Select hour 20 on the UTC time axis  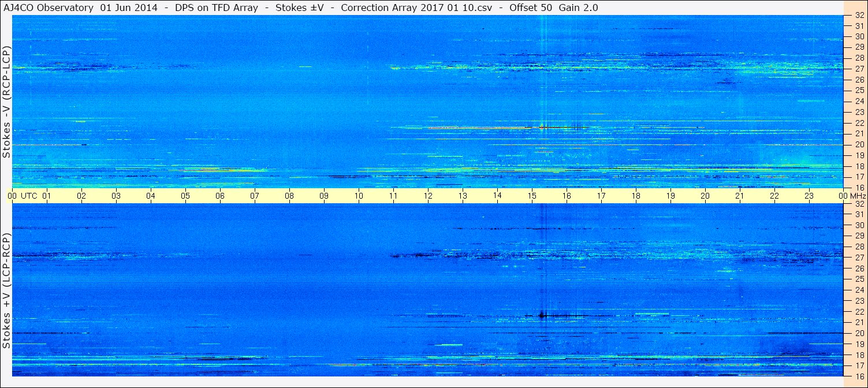click(x=705, y=196)
